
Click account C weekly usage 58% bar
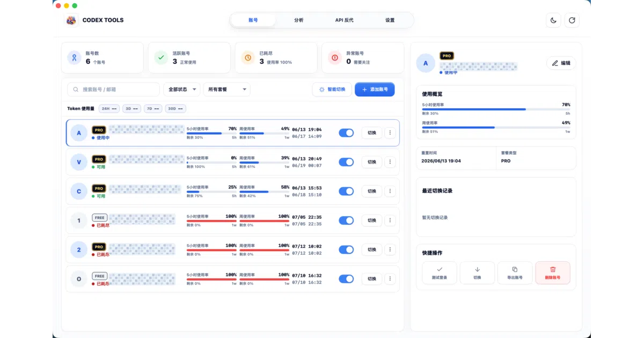pos(265,192)
